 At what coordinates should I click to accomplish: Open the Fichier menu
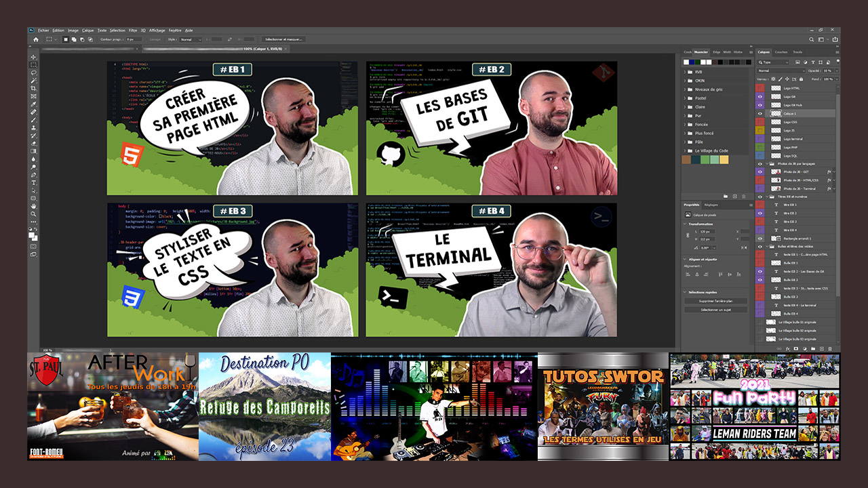coord(43,30)
